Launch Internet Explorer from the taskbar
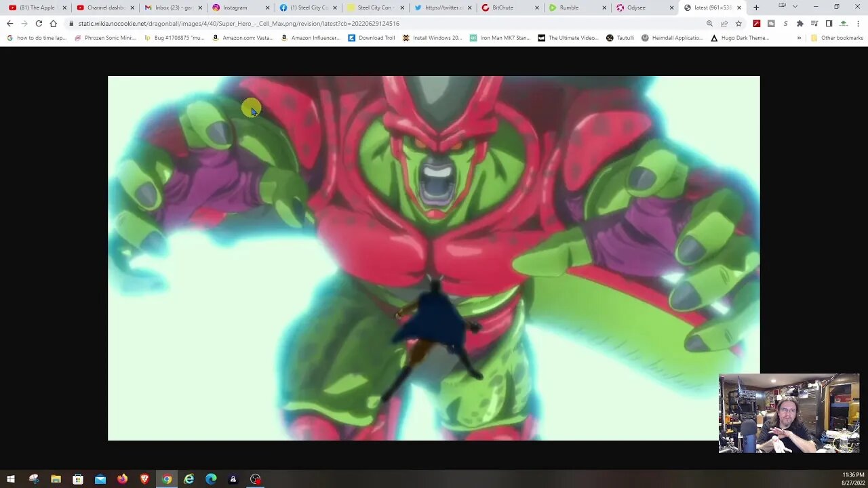Image resolution: width=868 pixels, height=488 pixels. click(189, 479)
